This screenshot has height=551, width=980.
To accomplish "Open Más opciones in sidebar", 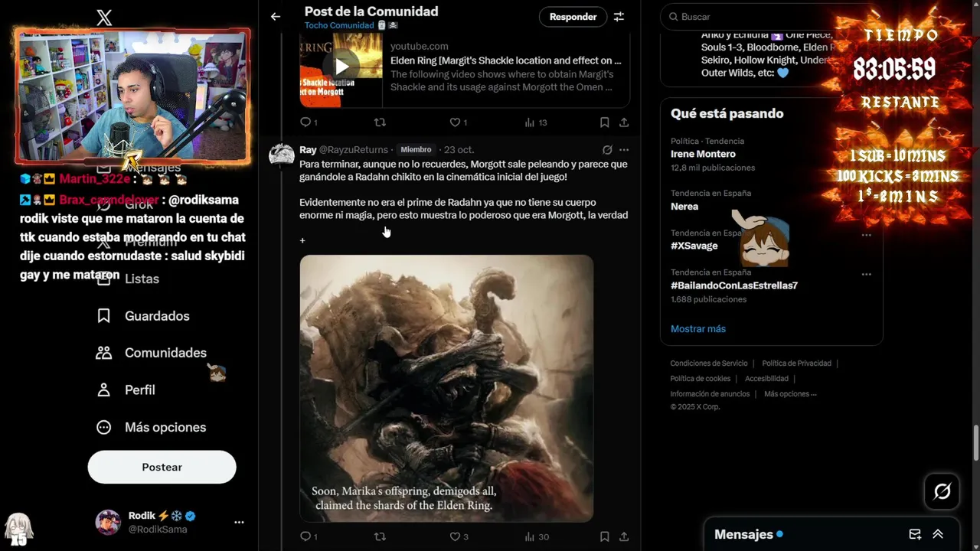I will point(151,427).
